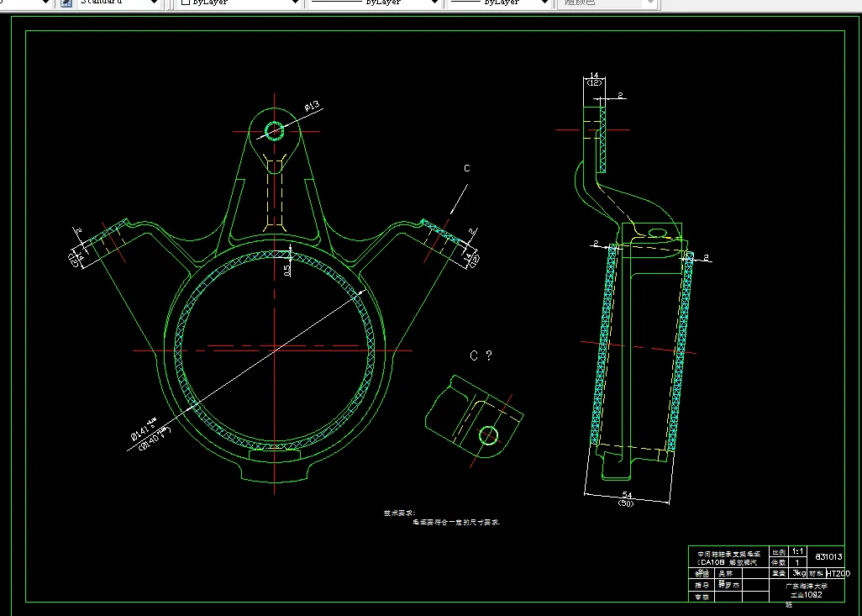Click the text style icon beside Standard
Image resolution: width=862 pixels, height=616 pixels.
pos(66,3)
